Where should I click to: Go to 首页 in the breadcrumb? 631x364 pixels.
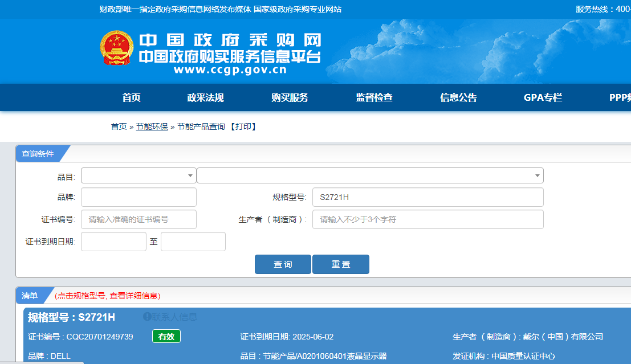click(x=119, y=126)
